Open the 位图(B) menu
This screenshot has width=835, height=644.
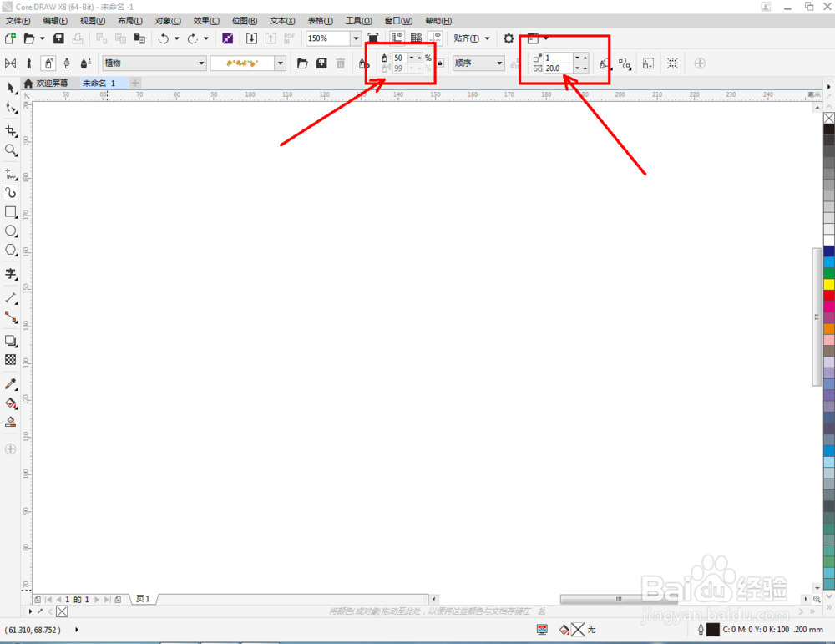(245, 21)
